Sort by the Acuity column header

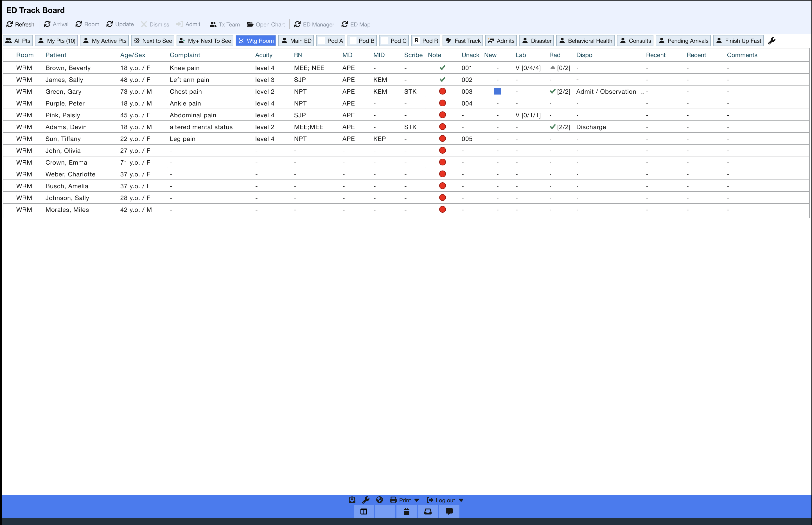point(264,55)
